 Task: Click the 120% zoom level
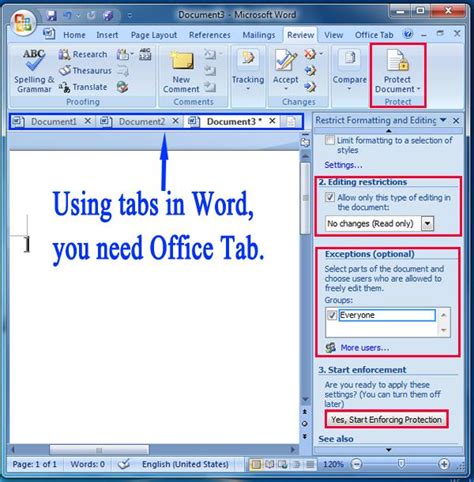click(333, 464)
